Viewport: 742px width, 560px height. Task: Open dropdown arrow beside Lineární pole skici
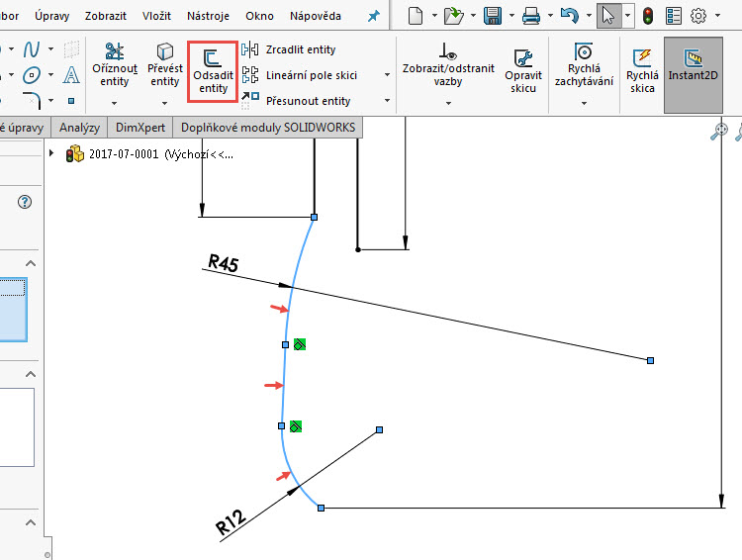386,75
